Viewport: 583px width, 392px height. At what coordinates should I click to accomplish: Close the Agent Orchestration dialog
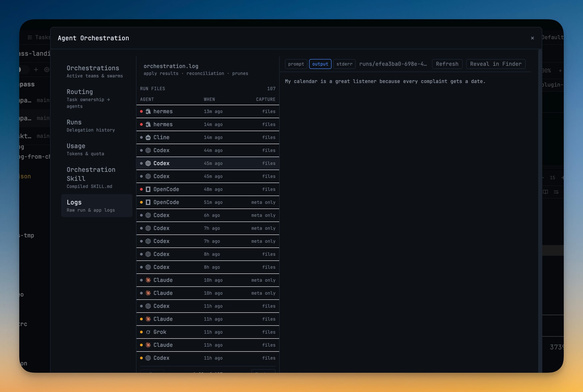pos(532,38)
